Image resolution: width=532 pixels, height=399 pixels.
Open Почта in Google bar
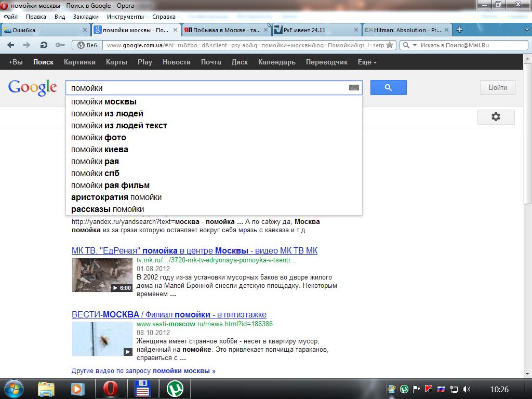pos(211,62)
